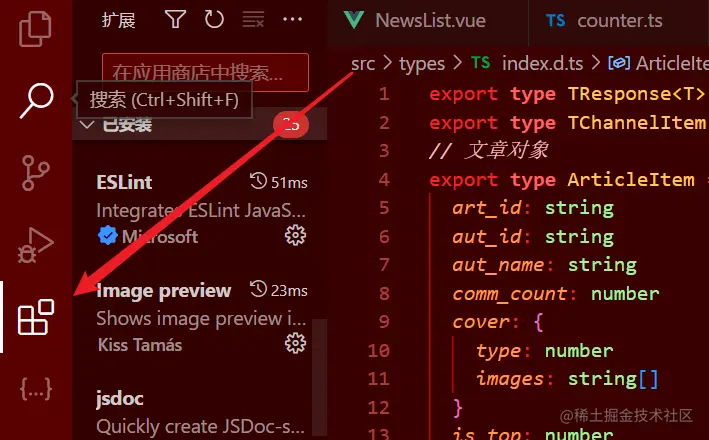
Task: Collapse the installed extensions section chevron
Action: (86, 124)
